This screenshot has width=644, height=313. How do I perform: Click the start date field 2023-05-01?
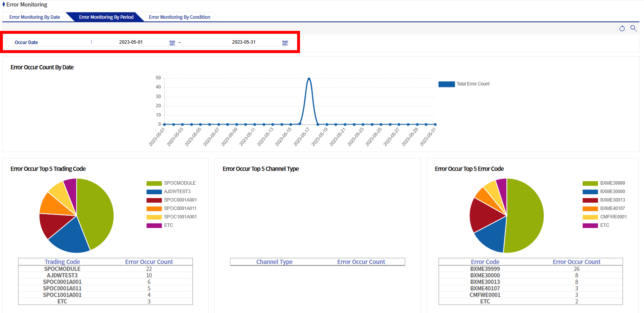131,42
